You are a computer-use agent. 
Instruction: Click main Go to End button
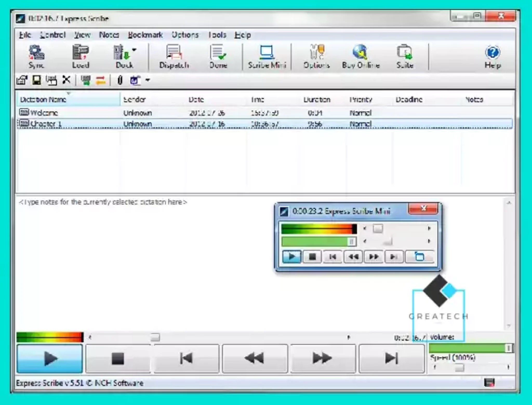[391, 358]
